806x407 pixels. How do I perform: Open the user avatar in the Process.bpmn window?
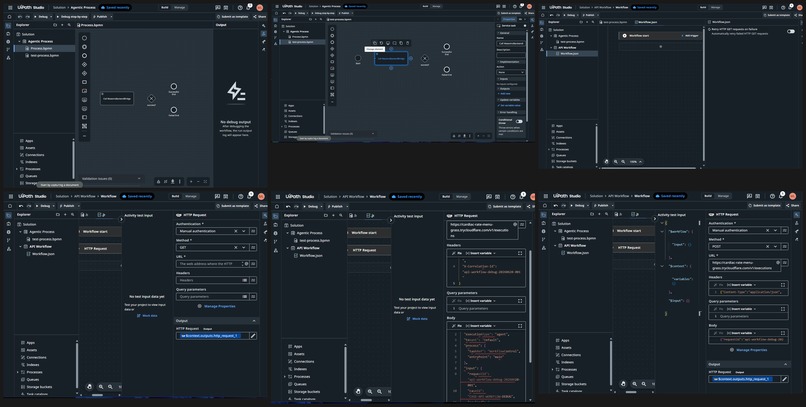click(x=261, y=8)
